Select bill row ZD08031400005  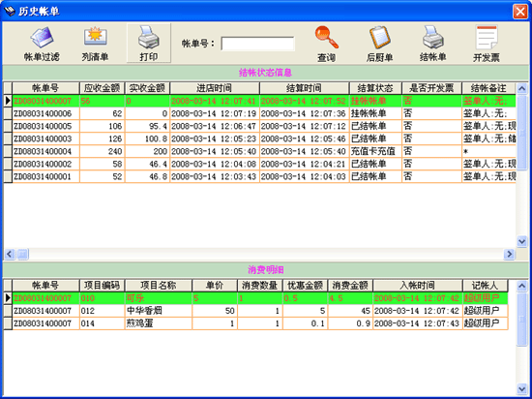click(259, 126)
